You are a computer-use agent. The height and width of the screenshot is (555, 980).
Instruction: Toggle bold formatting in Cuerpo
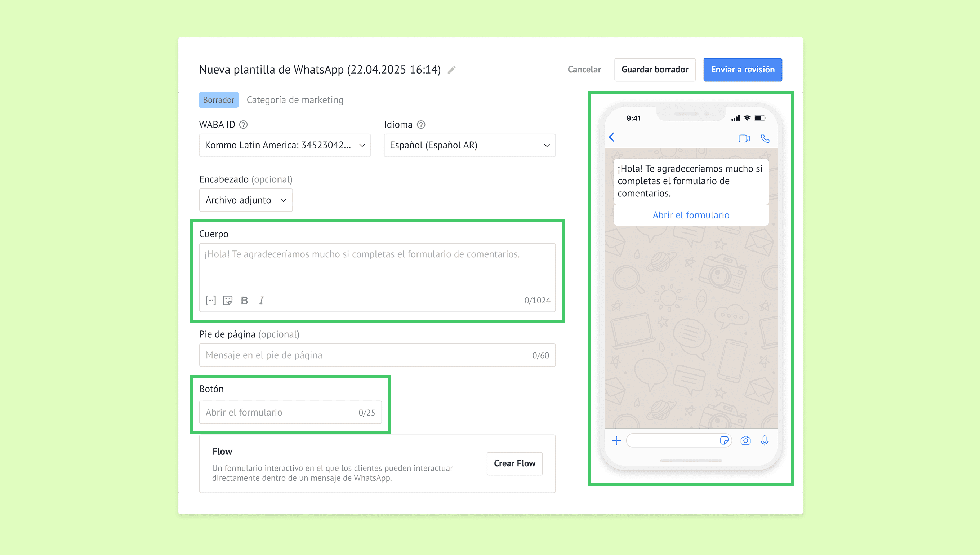(245, 300)
